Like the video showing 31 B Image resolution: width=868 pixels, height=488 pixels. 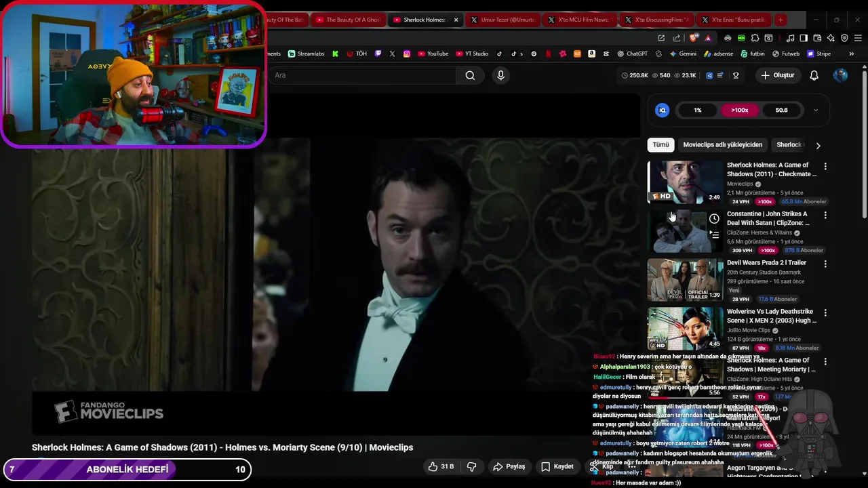point(441,466)
